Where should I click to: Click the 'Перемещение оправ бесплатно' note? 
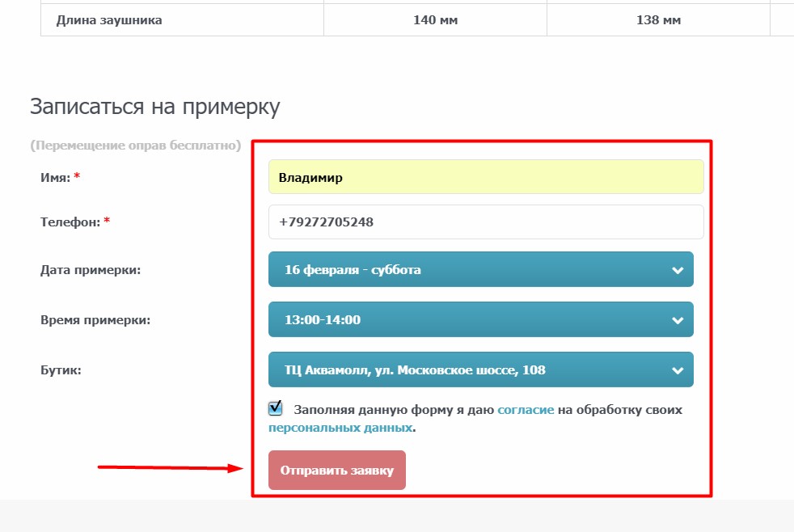135,146
